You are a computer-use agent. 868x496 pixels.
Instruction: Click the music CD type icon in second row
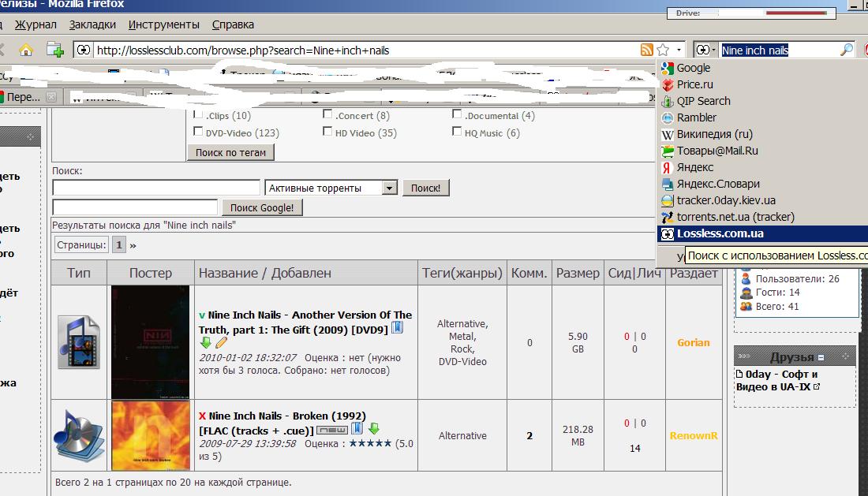point(79,436)
